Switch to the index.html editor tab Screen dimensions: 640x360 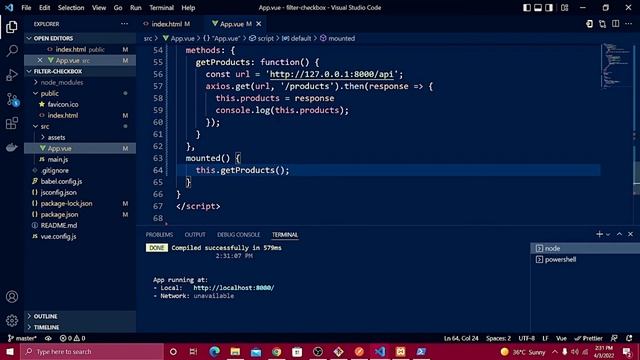click(167, 24)
